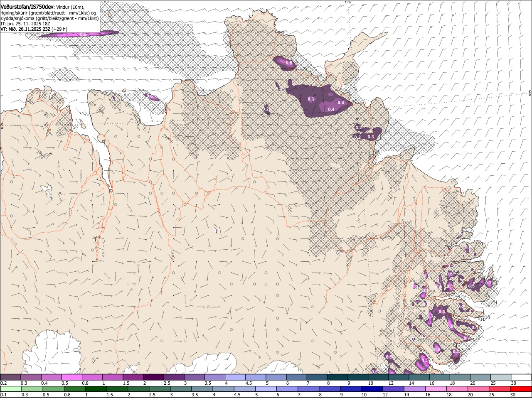Click the 0.1 label under the rain scale
The height and width of the screenshot is (398, 532).
click(3, 395)
